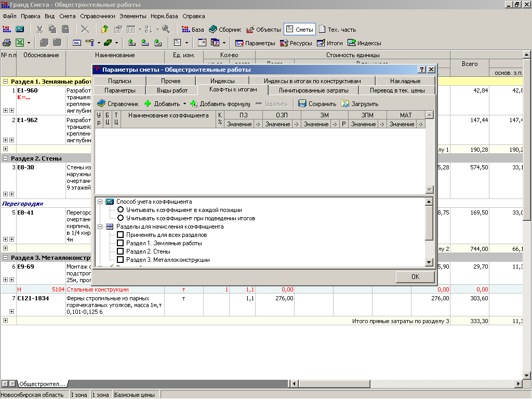Image resolution: width=532 pixels, height=399 pixels.
Task: Select the Общестроител... sheet tab
Action: coord(42,384)
